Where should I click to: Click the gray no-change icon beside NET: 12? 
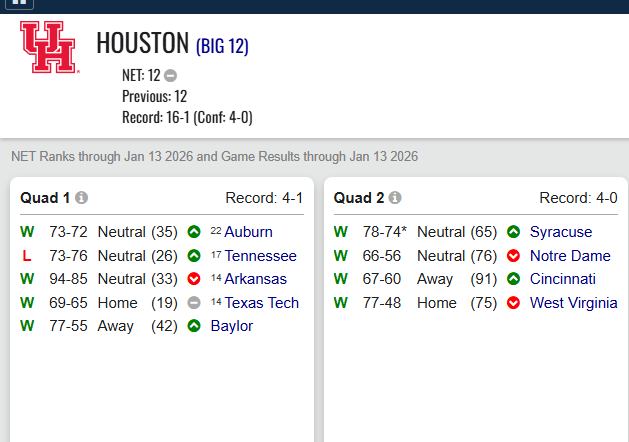point(171,75)
